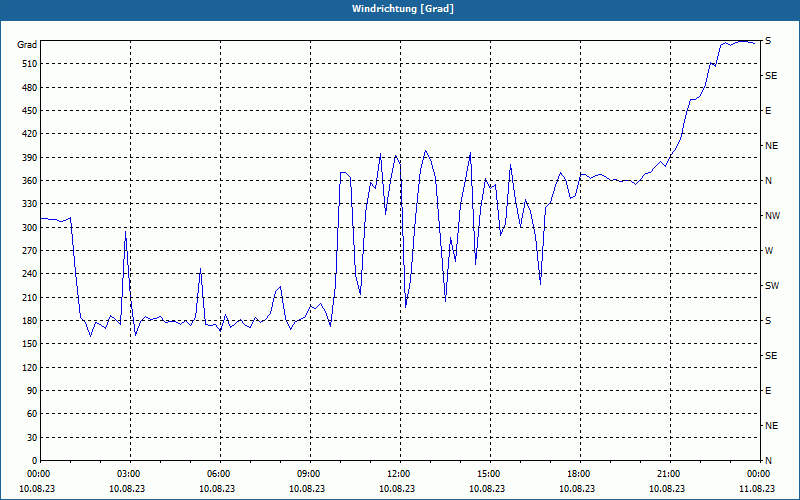Select the SE compass label beside the 480 gridline
Viewport: 800px width, 500px height.
[x=771, y=76]
